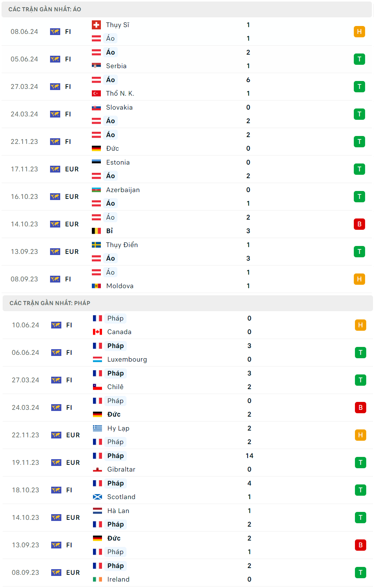Click competition icon on 08.06.24 row

click(55, 32)
